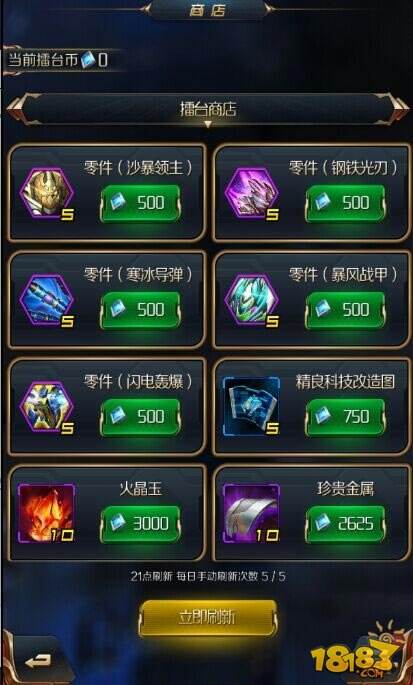The width and height of the screenshot is (413, 685).
Task: Buy 钢铁光刃 part for 500
Action: pos(345,203)
